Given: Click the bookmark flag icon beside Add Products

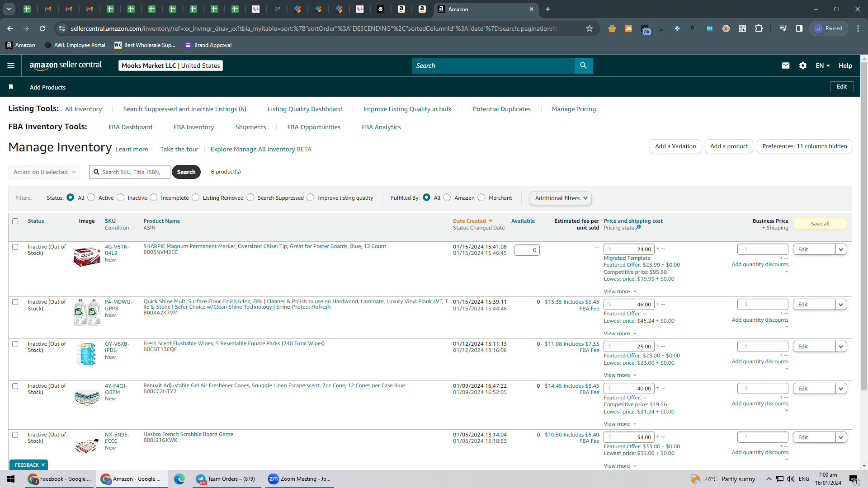Looking at the screenshot, I should click(11, 87).
